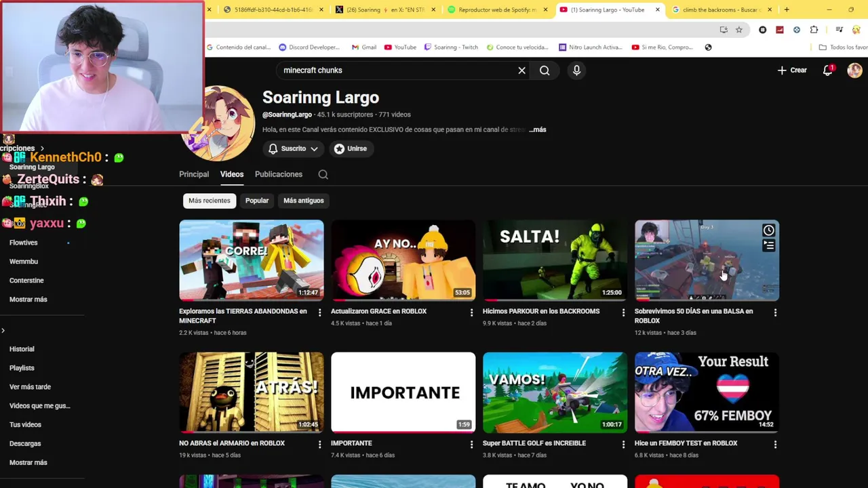Open Ver más tarde in sidebar
The width and height of the screenshot is (868, 488).
point(30,387)
